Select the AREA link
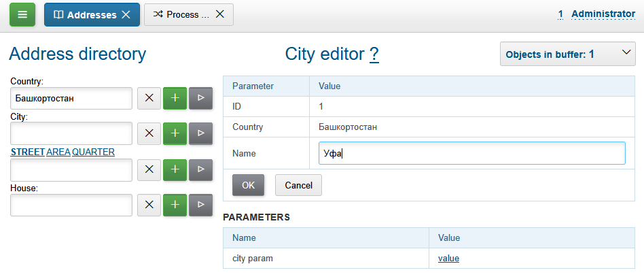 pos(58,152)
